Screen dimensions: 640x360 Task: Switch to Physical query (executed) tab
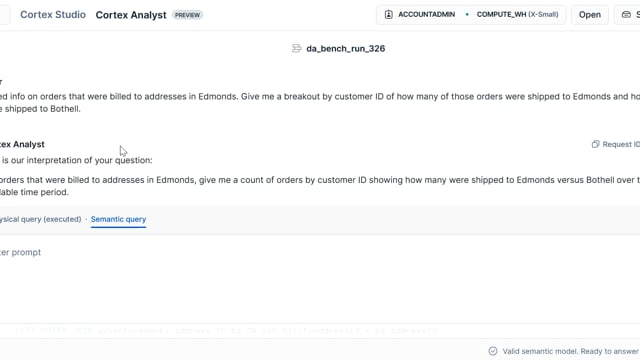coord(40,219)
